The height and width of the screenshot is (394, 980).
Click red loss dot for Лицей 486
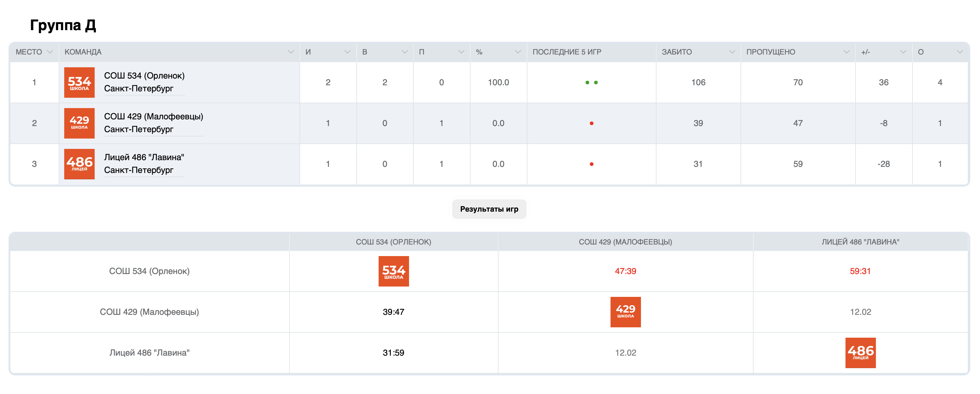click(591, 164)
